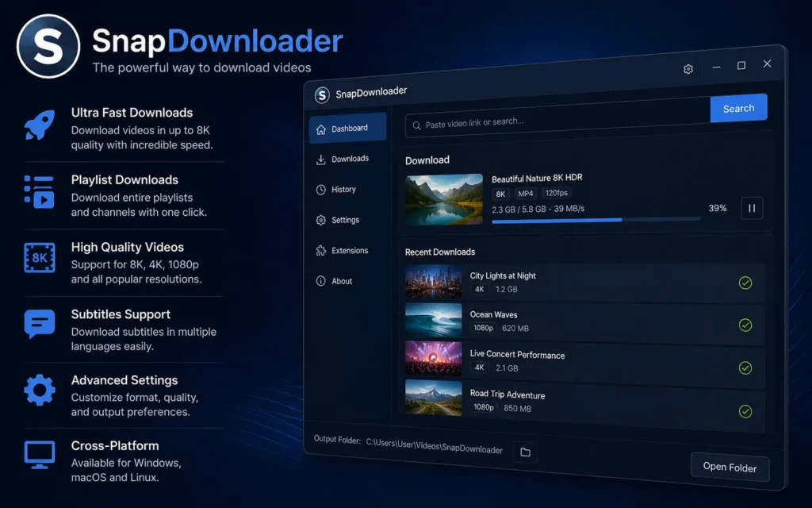
Task: Click the 120fps tag
Action: pyautogui.click(x=556, y=193)
